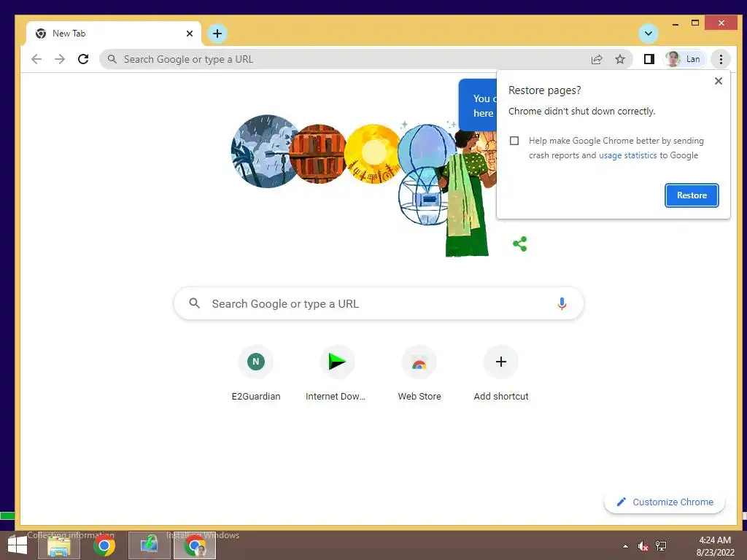The height and width of the screenshot is (560, 747).
Task: Click the address bar field
Action: tap(366, 59)
